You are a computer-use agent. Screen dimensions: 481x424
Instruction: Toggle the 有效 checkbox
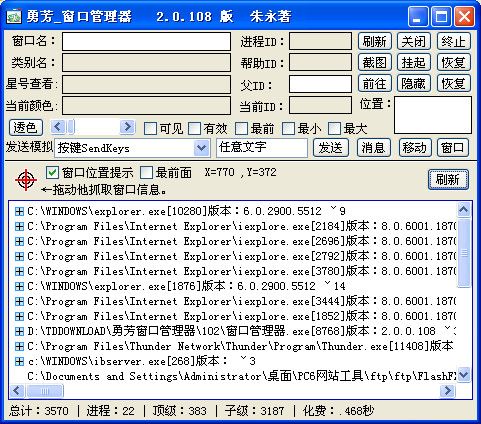[194, 128]
